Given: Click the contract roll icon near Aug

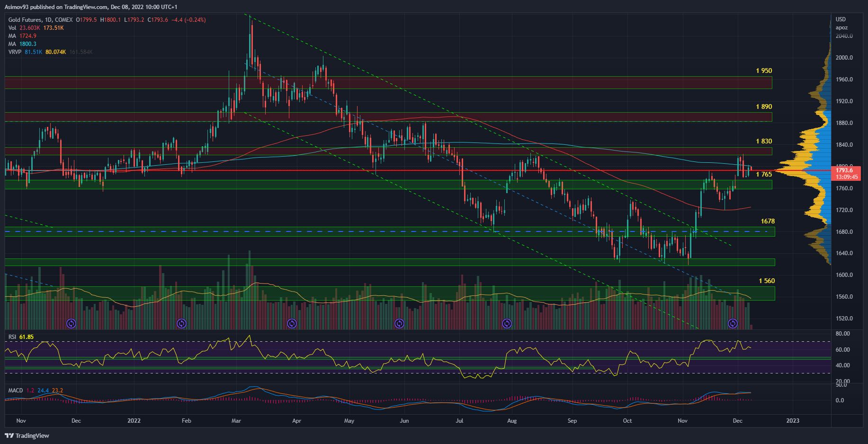Looking at the screenshot, I should pos(507,324).
